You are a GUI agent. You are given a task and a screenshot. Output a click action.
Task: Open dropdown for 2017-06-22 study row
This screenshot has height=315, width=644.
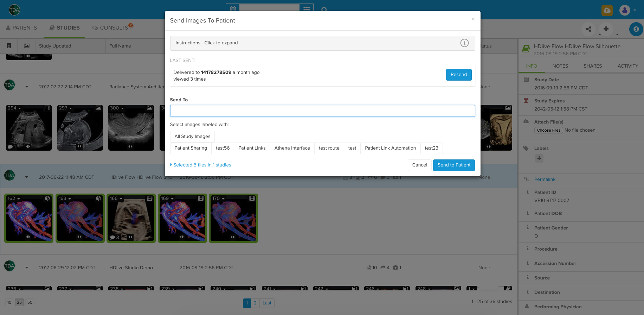[x=27, y=177]
